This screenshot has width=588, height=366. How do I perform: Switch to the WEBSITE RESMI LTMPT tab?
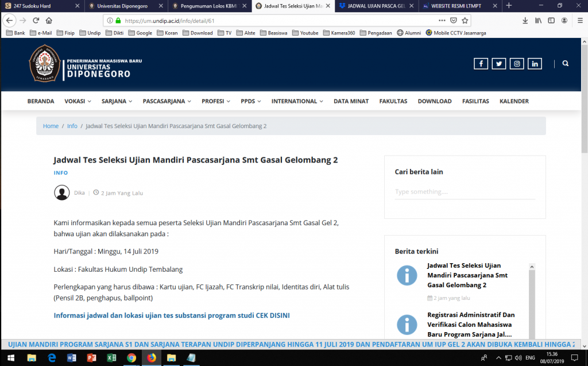(457, 6)
